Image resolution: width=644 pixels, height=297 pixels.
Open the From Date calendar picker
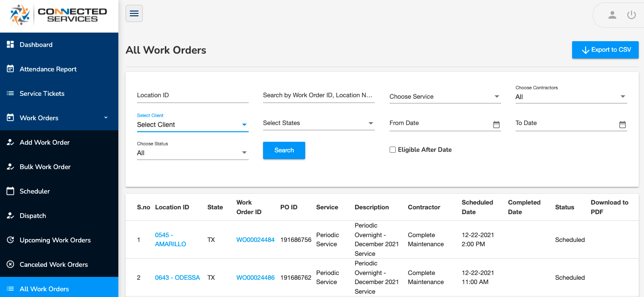tap(496, 124)
